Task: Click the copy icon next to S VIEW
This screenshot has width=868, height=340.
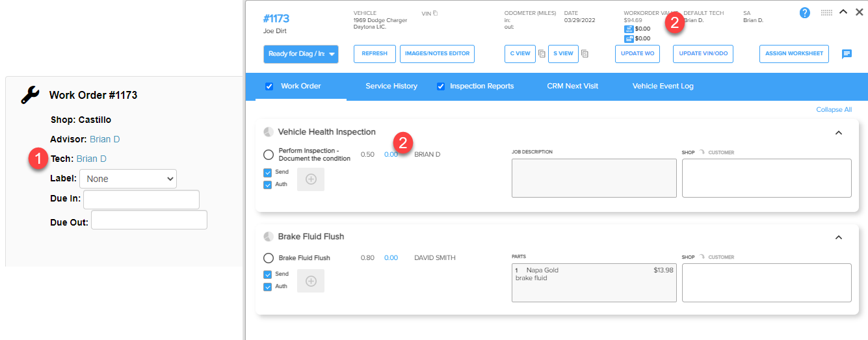Action: (x=585, y=54)
